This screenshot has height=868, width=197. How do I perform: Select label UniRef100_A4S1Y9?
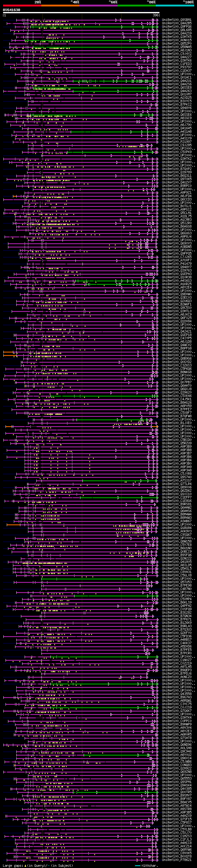(177, 138)
